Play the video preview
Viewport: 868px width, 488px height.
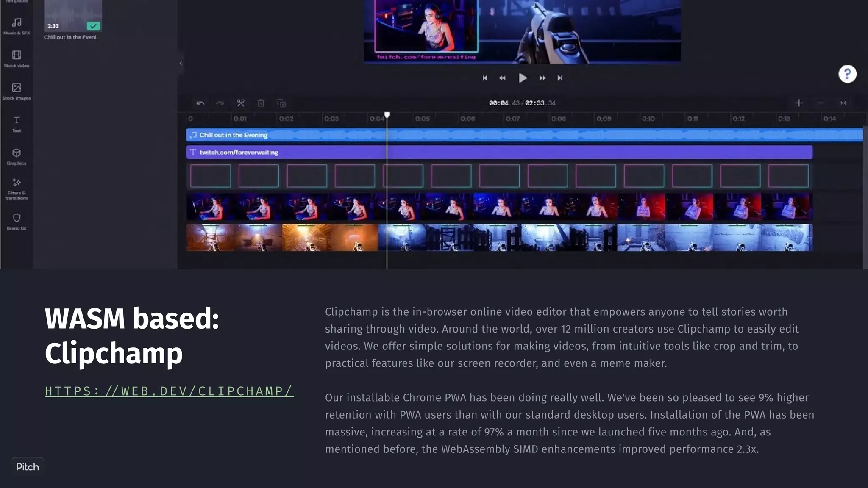523,78
